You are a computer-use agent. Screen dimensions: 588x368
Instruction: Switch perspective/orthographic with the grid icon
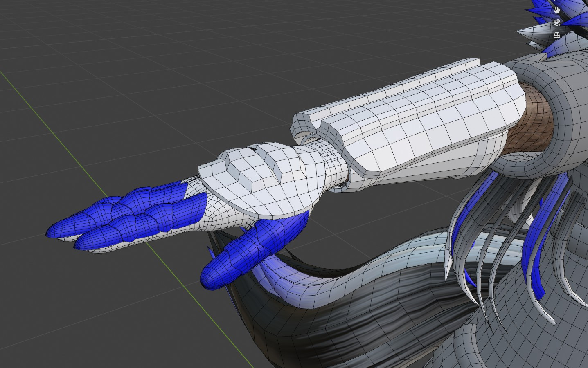click(557, 35)
